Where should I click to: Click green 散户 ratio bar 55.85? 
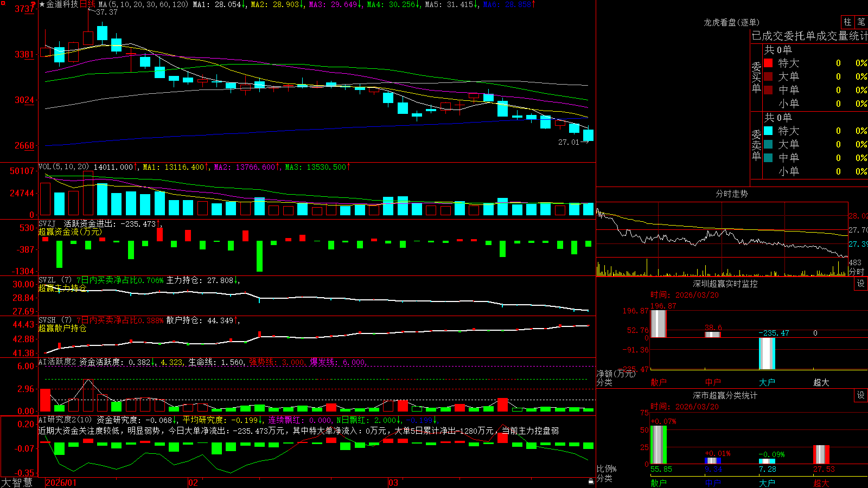(x=658, y=445)
